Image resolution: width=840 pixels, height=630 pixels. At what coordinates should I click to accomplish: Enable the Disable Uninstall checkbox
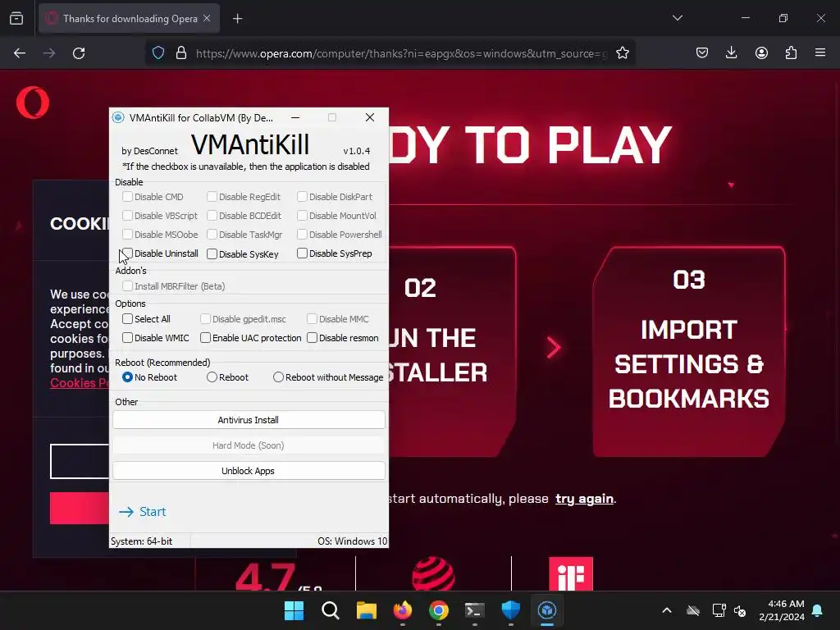(x=127, y=253)
